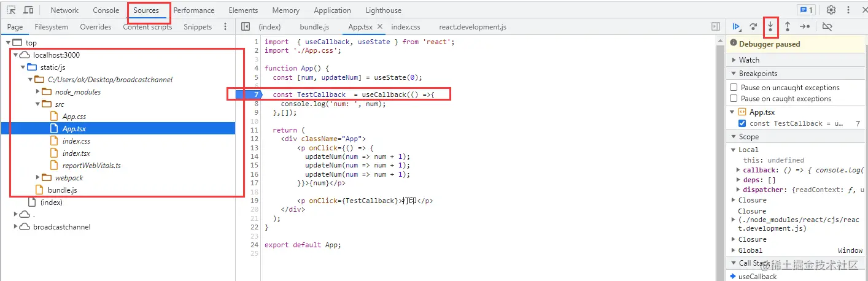Click the Resume script execution icon
This screenshot has width=868, height=281.
pyautogui.click(x=735, y=26)
